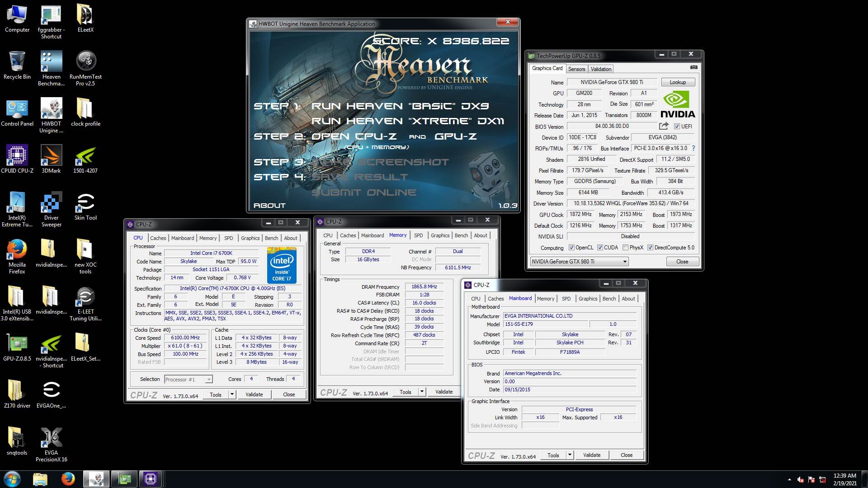Open the GPU selection dropdown in GPU-Z
Image resolution: width=868 pixels, height=488 pixels.
point(579,262)
